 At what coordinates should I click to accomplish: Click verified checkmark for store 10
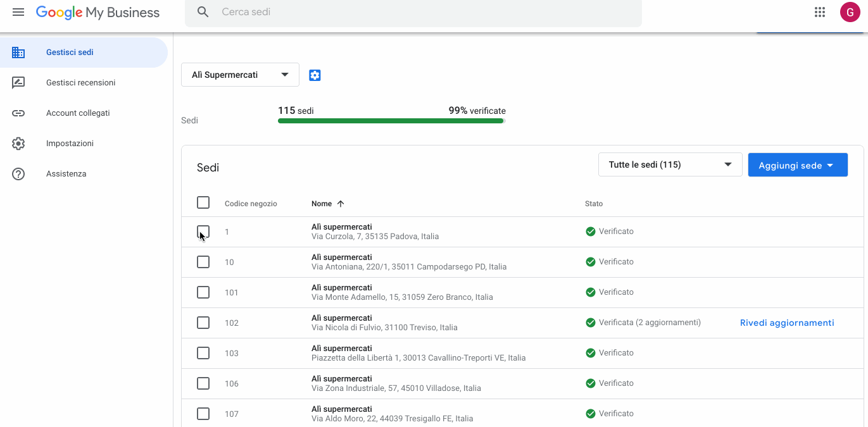[591, 262]
